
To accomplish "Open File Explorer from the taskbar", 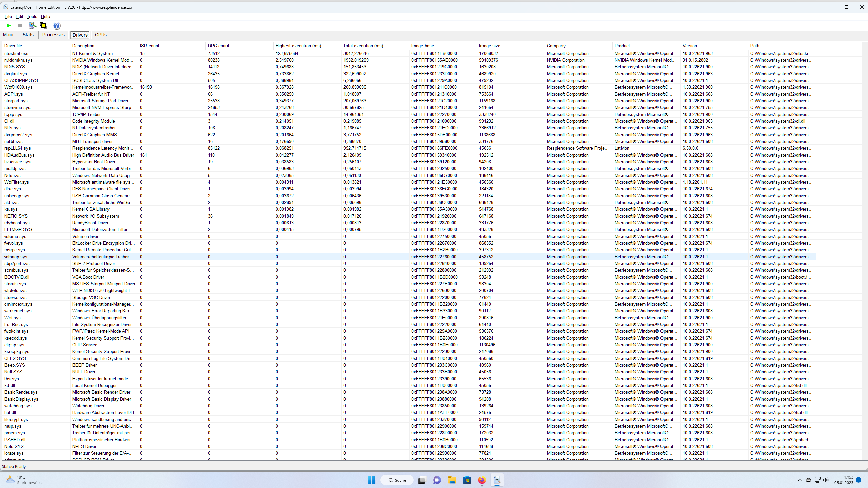I will click(x=452, y=480).
